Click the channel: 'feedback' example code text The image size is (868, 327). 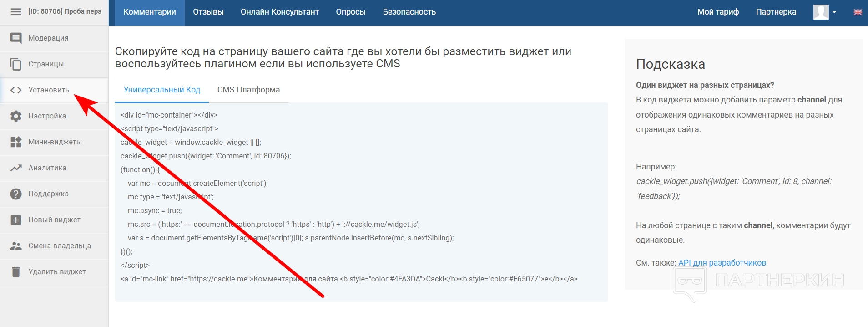click(x=734, y=189)
